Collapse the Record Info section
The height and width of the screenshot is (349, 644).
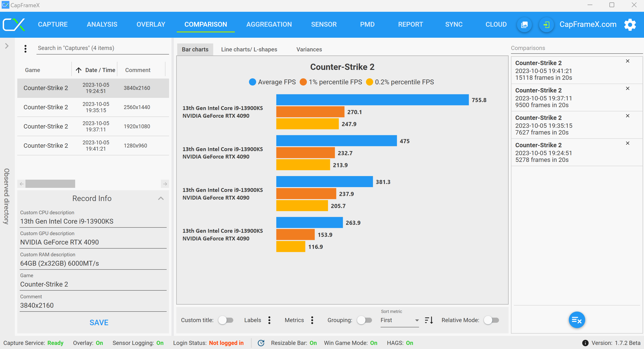click(x=161, y=198)
